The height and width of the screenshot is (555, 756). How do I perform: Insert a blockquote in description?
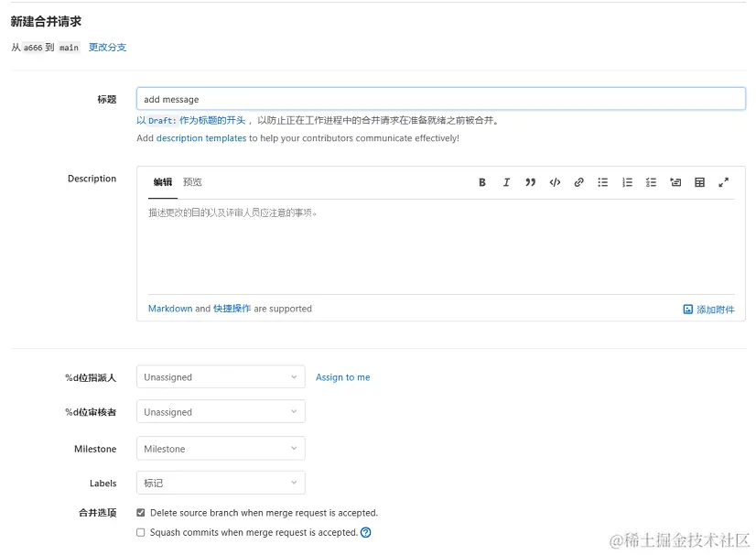(530, 182)
